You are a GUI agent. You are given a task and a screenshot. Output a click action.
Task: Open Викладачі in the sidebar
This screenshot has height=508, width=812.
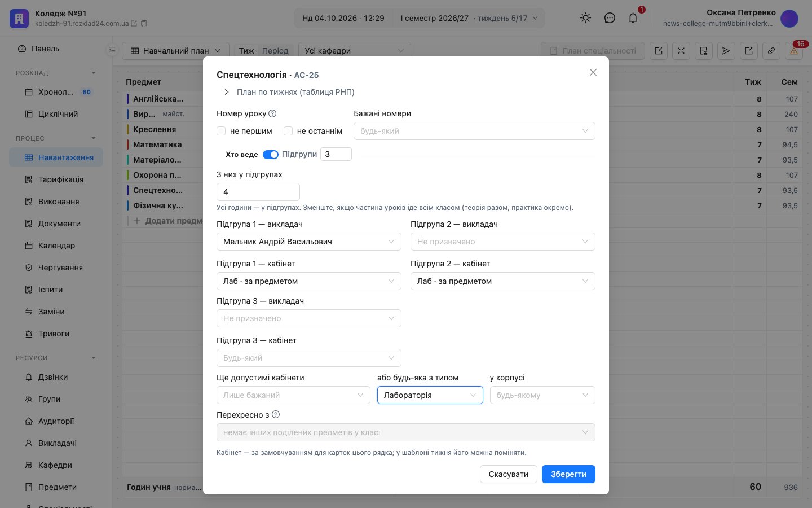pyautogui.click(x=56, y=443)
